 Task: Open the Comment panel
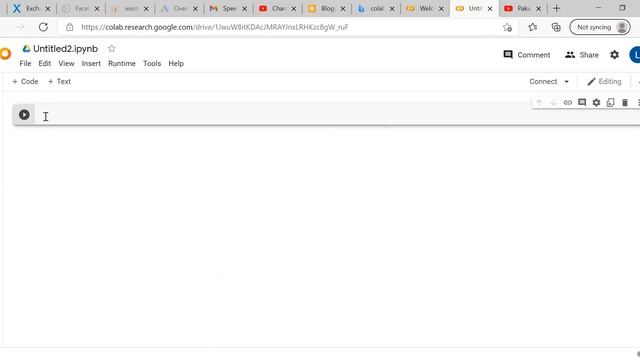pos(527,55)
